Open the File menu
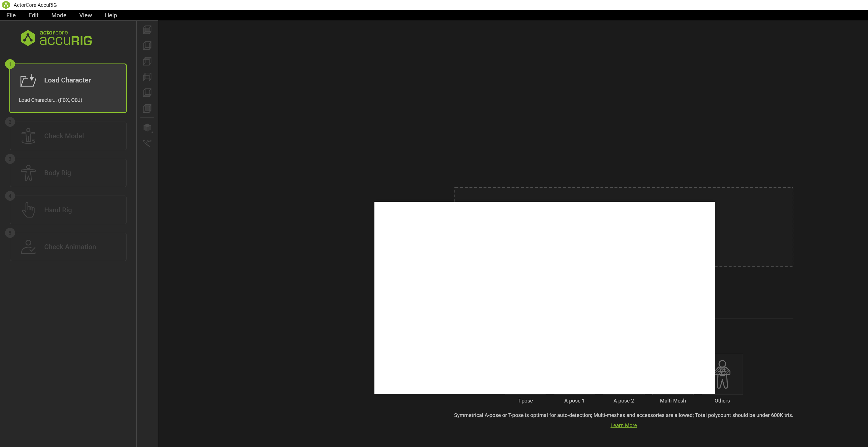This screenshot has height=447, width=868. pyautogui.click(x=11, y=15)
